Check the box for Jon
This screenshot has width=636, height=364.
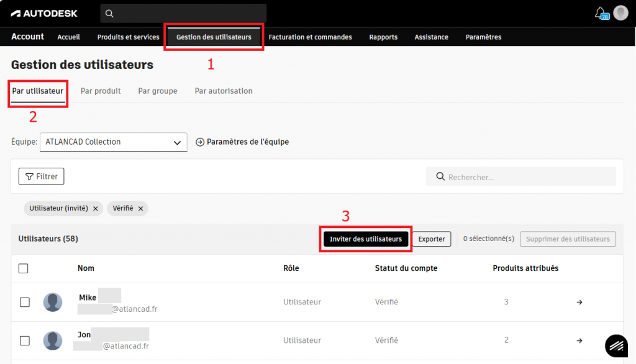click(25, 340)
